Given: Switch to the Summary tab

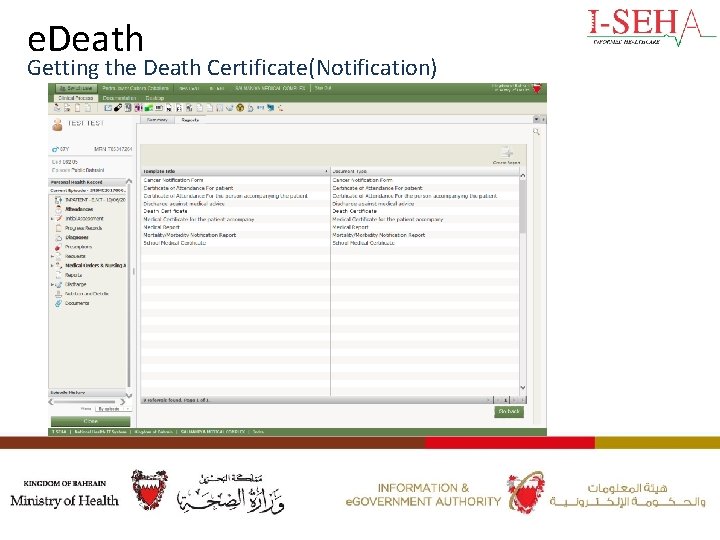Looking at the screenshot, I should click(x=157, y=120).
